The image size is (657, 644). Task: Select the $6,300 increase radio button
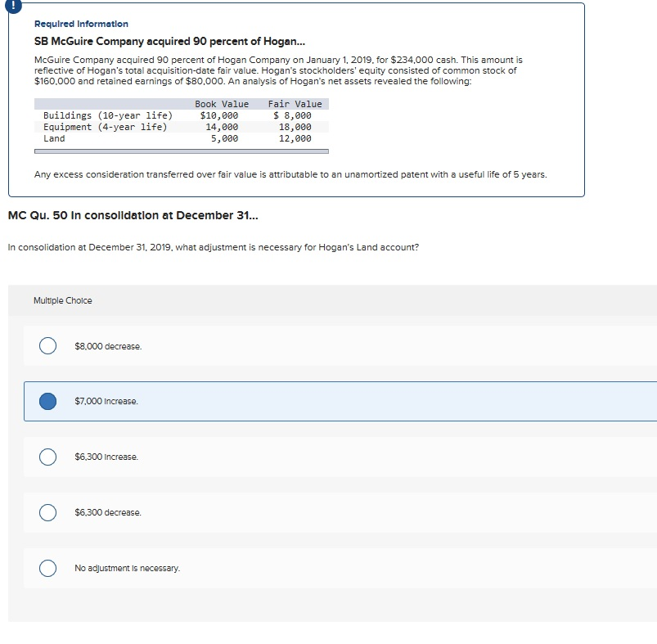(47, 457)
